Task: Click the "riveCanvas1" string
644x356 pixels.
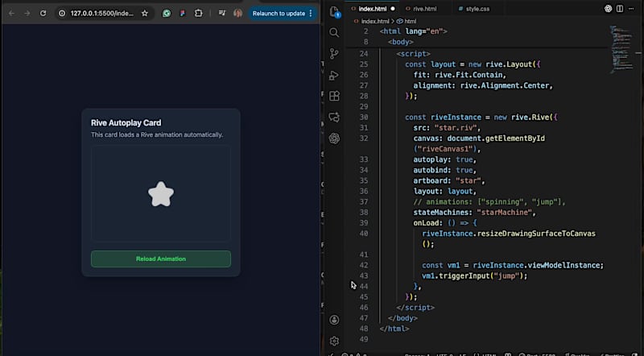Action: (x=447, y=149)
